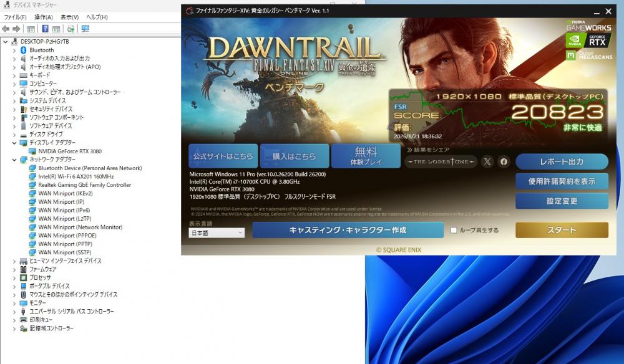624x364 pixels.
Task: Click the レポート出力 button
Action: pos(562,161)
